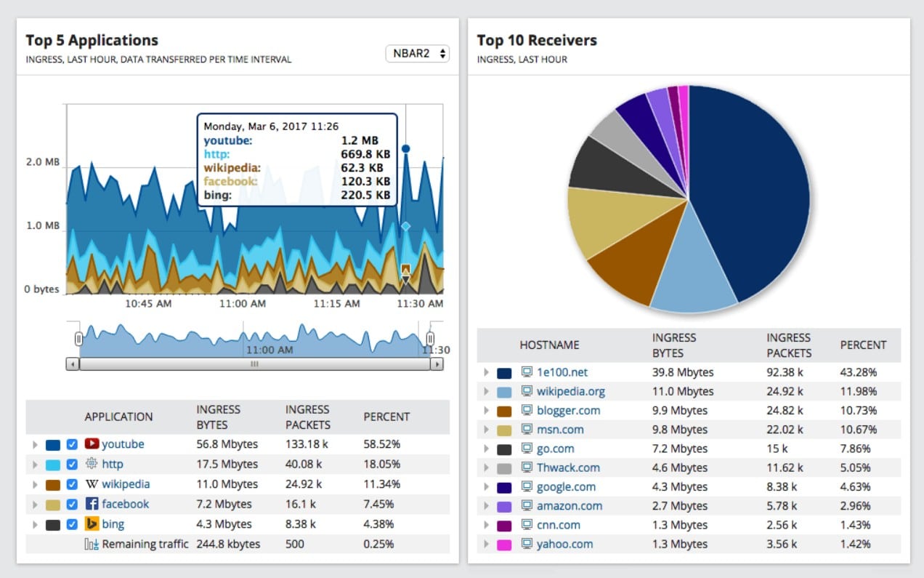Click the amazon.com purple color swatch

504,507
